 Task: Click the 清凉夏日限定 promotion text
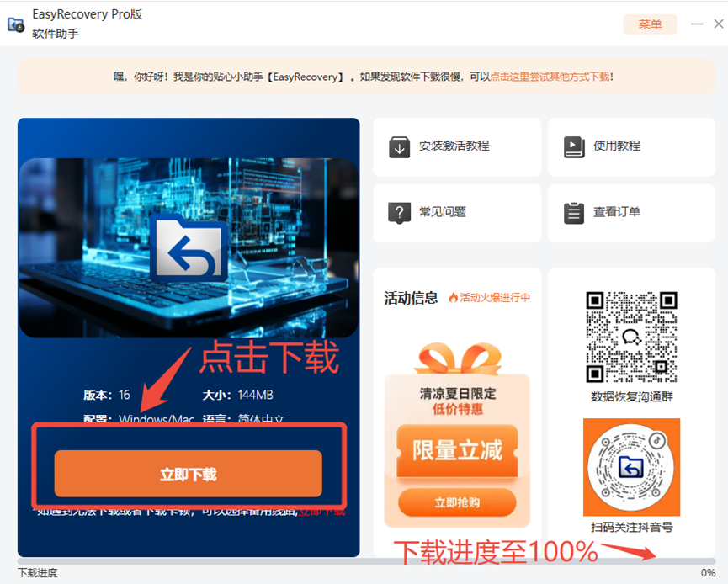[x=458, y=394]
